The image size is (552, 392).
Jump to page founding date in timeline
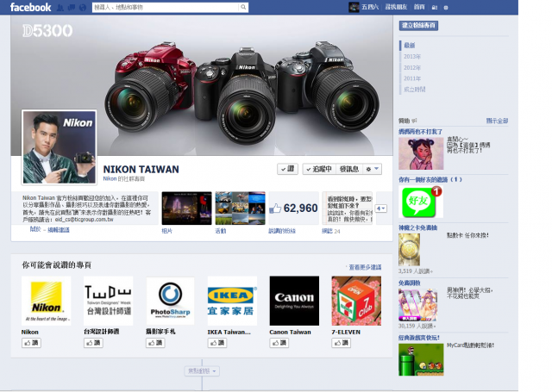(x=414, y=90)
